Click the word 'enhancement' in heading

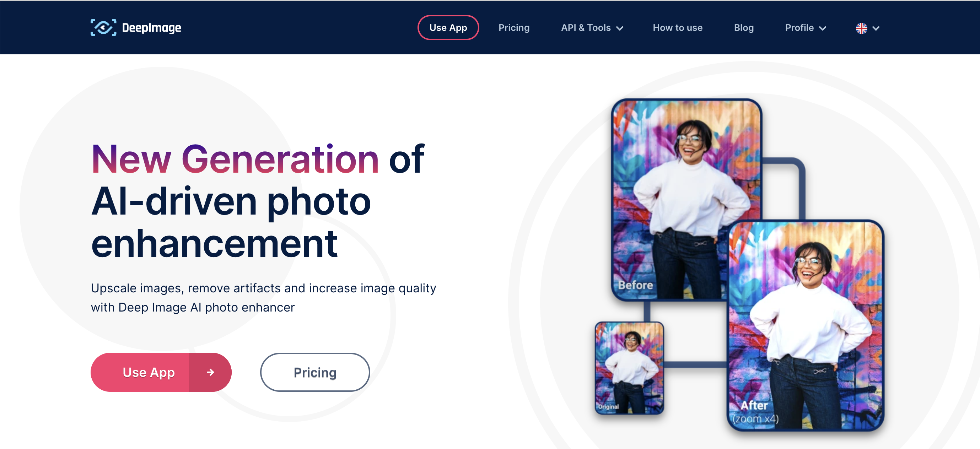pyautogui.click(x=214, y=243)
